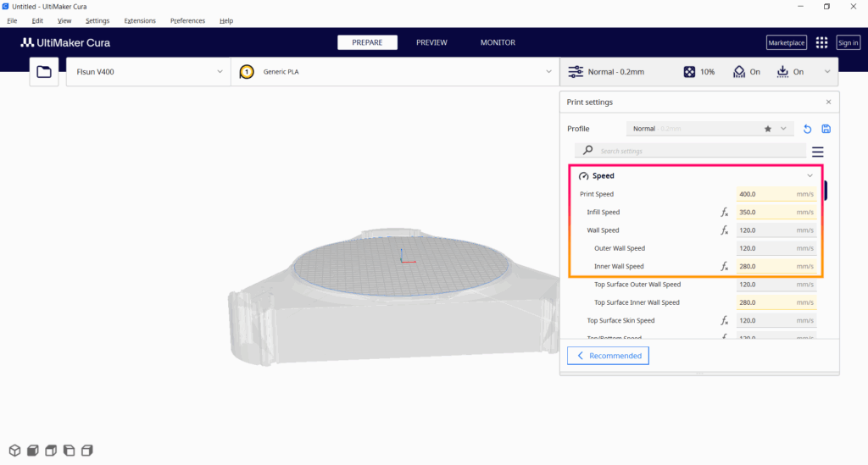Reset profile changes with undo arrow
The image size is (868, 465).
(807, 129)
